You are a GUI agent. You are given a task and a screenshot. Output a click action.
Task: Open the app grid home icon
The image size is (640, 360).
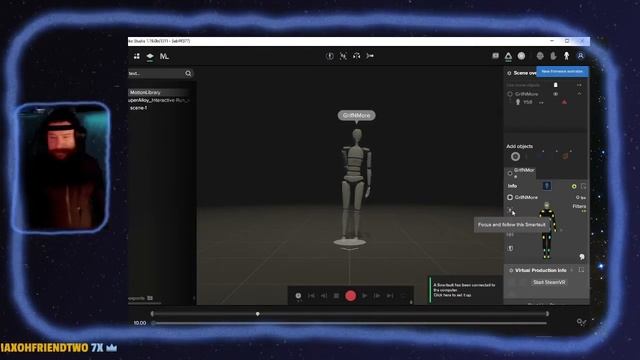click(x=137, y=56)
